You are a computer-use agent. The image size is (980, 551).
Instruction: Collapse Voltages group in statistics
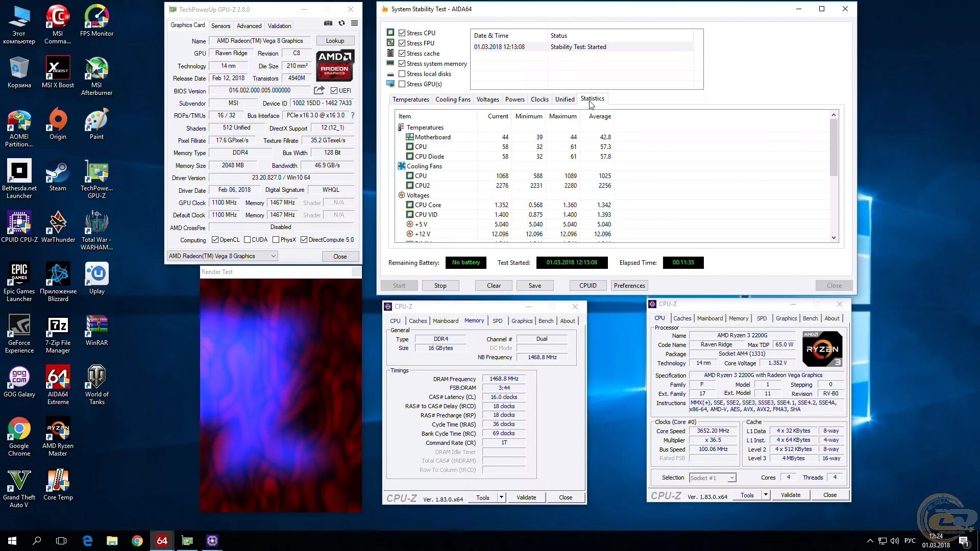pyautogui.click(x=401, y=195)
